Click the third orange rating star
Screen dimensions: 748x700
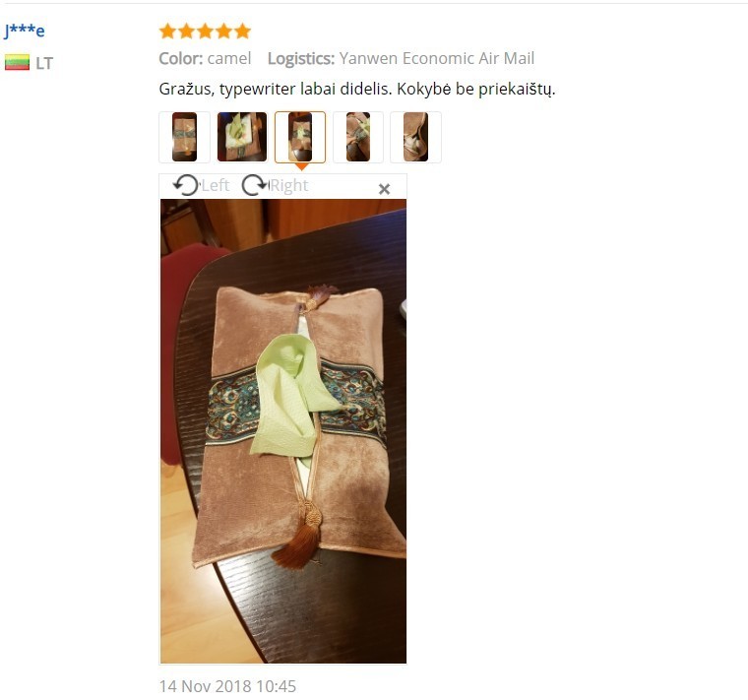(205, 32)
